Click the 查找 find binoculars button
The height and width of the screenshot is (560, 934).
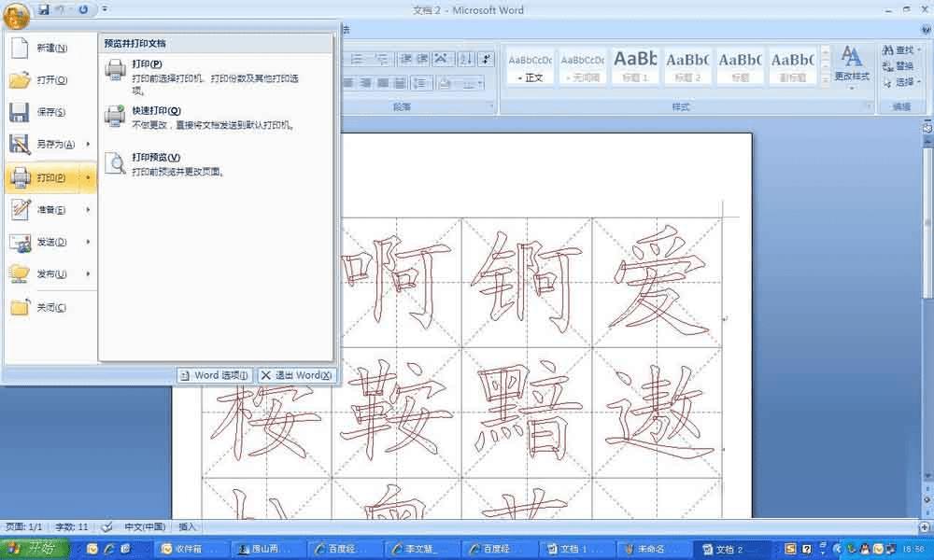(900, 50)
